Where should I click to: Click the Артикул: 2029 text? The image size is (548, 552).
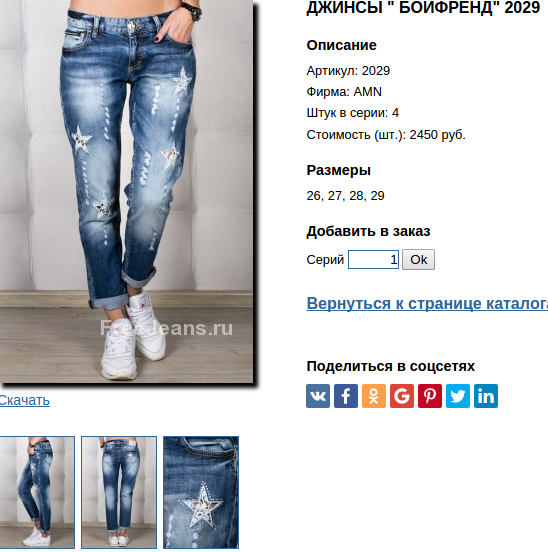(x=348, y=71)
